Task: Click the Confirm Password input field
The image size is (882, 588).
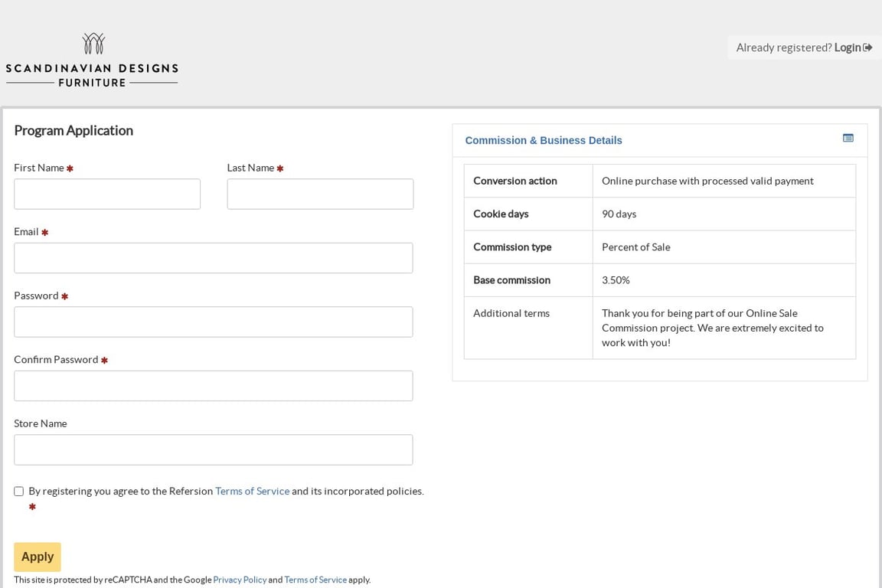Action: click(x=213, y=386)
